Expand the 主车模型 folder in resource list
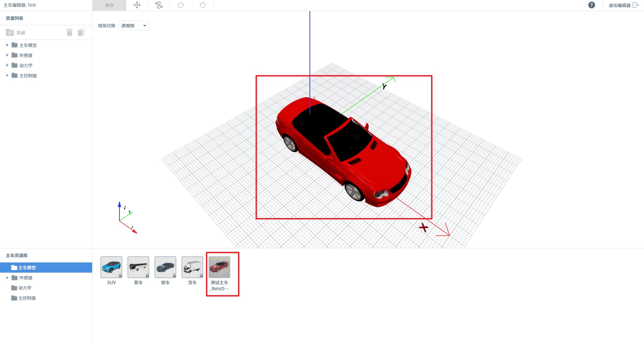This screenshot has width=644, height=341. point(7,45)
